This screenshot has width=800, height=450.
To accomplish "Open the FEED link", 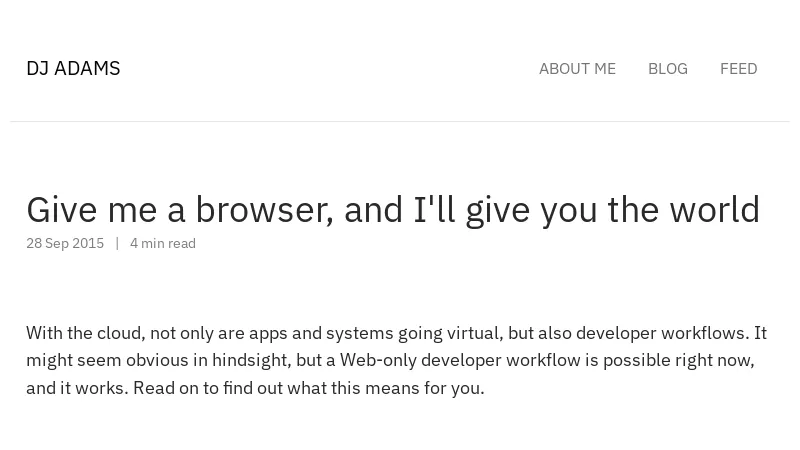I will click(738, 69).
